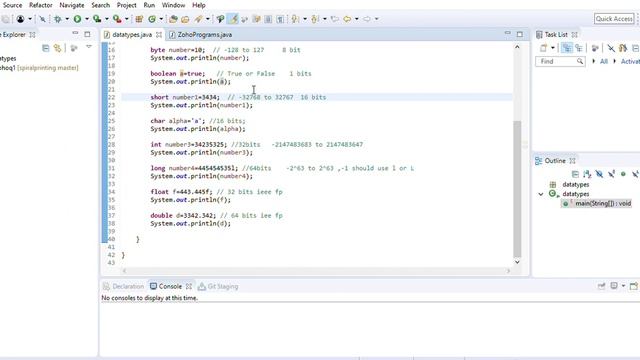Screen dimensions: 640x360
Task: Open the Window menu
Action: (173, 5)
